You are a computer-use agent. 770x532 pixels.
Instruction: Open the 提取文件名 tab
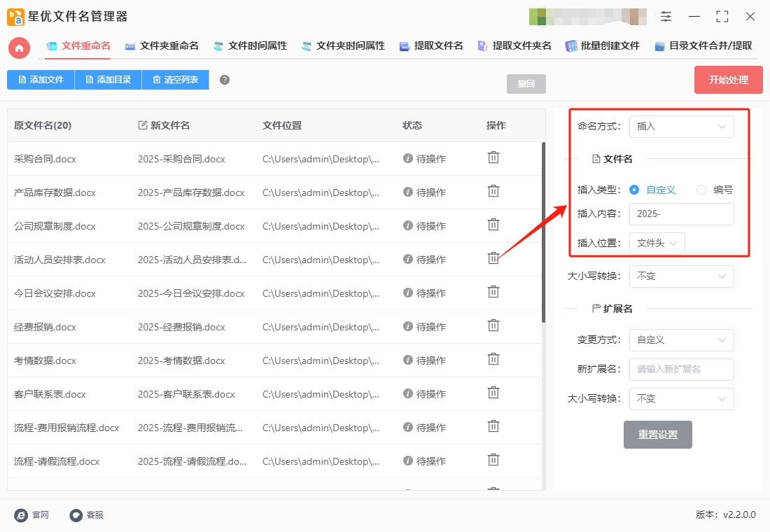click(431, 45)
